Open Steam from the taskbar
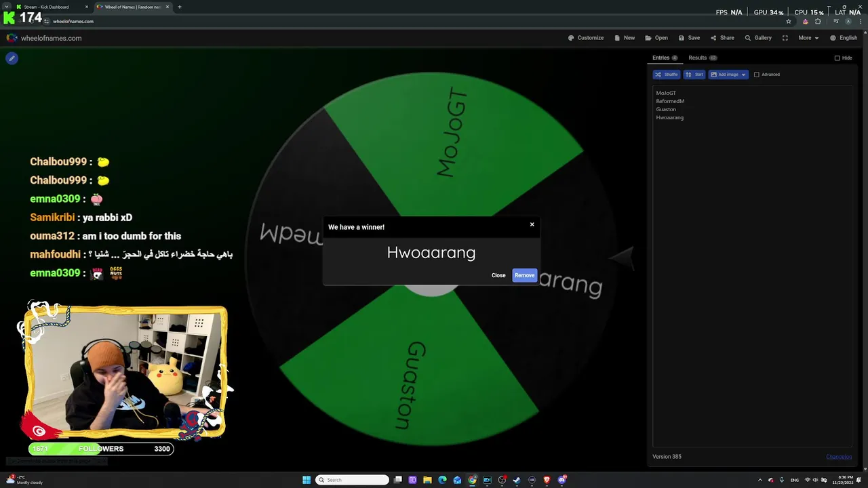 (517, 480)
